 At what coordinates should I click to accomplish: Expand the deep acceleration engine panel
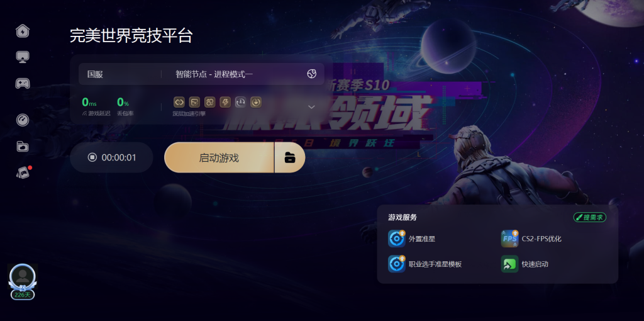[x=311, y=107]
